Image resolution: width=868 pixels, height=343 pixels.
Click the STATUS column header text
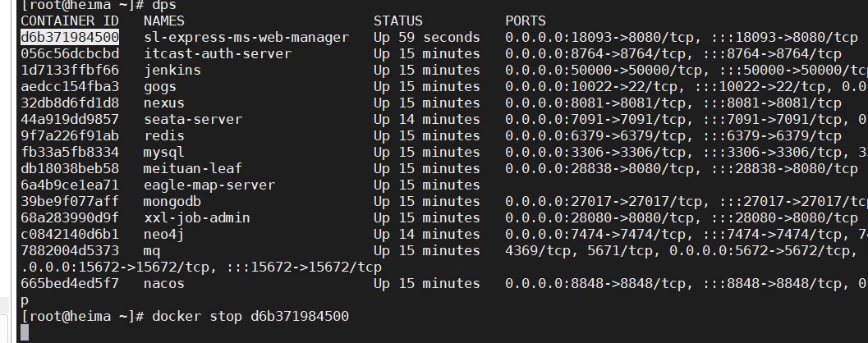coord(398,21)
